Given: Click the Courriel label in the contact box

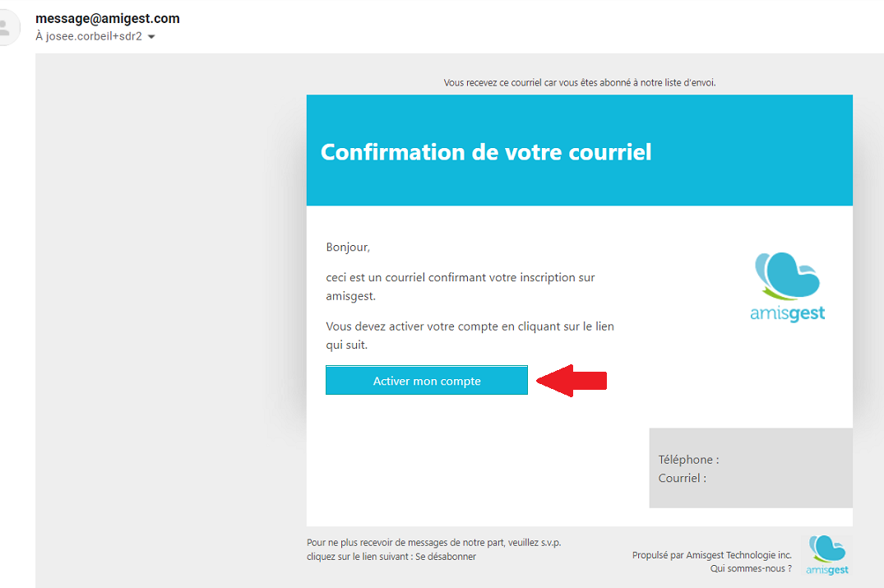Looking at the screenshot, I should pos(683,479).
